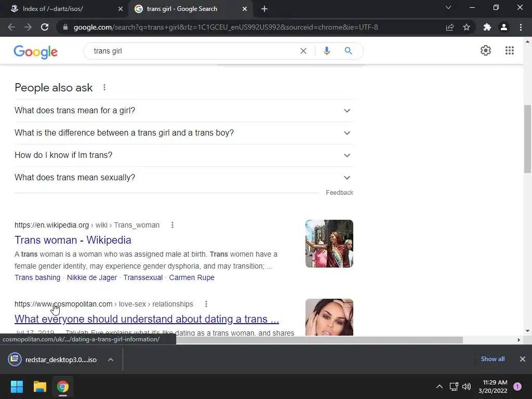The height and width of the screenshot is (399, 532).
Task: Open the volume speaker icon in tray
Action: coord(467,387)
